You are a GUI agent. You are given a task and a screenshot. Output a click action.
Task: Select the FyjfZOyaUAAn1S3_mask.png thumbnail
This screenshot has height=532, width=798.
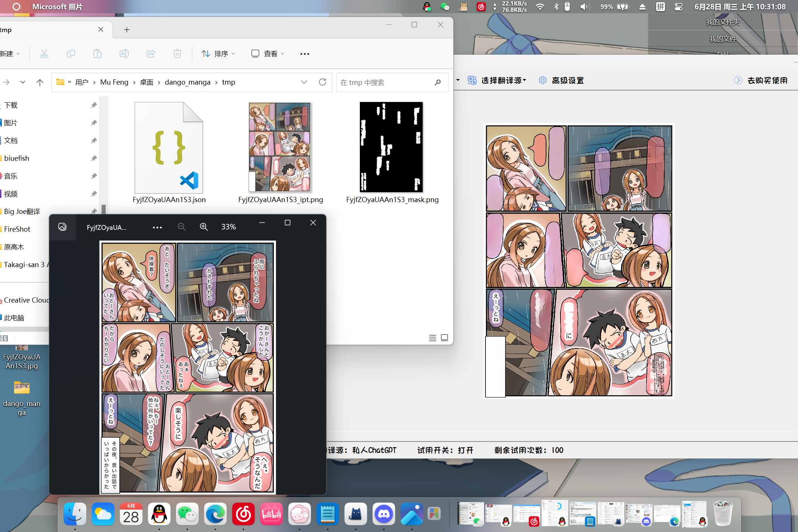(x=391, y=147)
